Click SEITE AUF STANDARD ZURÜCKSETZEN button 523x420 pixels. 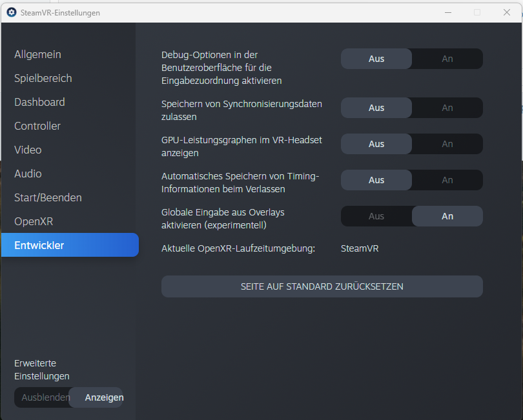pyautogui.click(x=322, y=286)
